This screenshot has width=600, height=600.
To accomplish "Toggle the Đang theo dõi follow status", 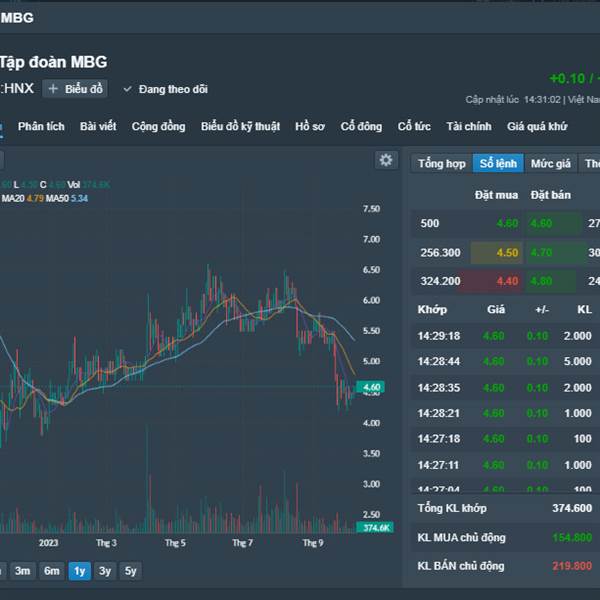I will click(165, 89).
